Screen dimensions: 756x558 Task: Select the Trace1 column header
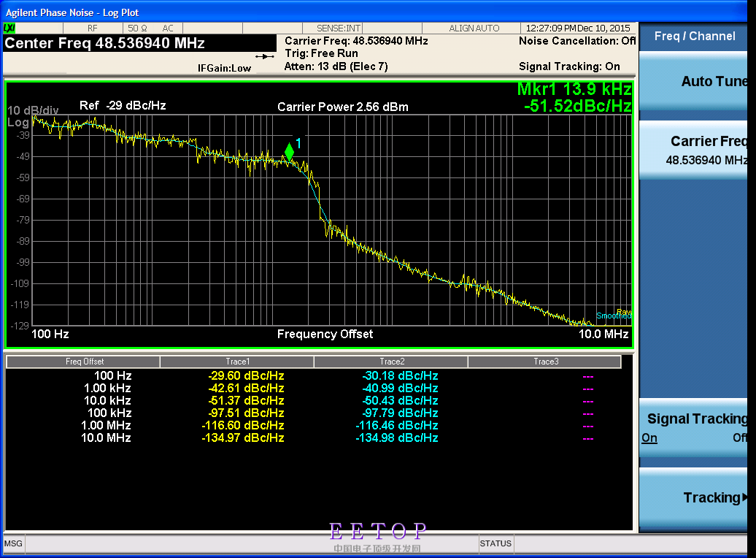tap(237, 362)
